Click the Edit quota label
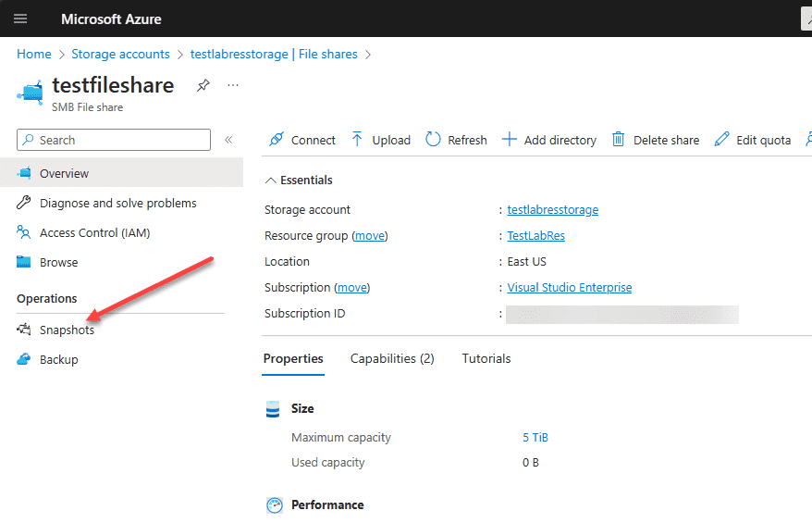812x523 pixels. coord(763,140)
